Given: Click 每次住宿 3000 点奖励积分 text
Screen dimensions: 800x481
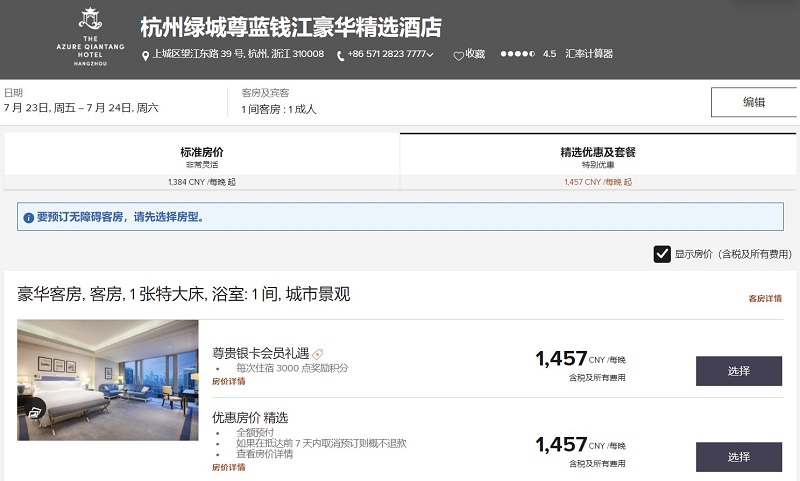Looking at the screenshot, I should click(x=292, y=368).
